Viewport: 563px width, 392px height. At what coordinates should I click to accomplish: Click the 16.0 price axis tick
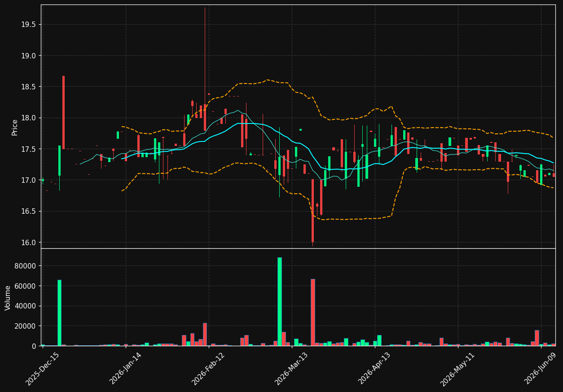click(28, 242)
